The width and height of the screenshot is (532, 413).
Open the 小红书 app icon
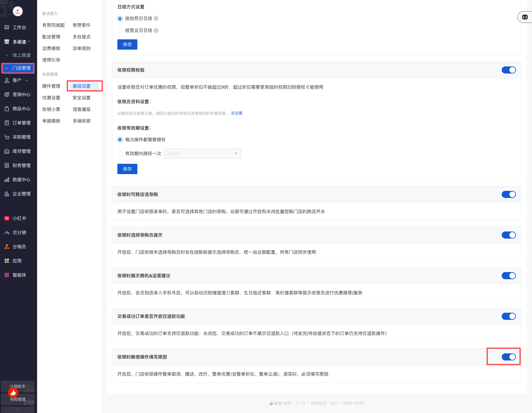tap(7, 218)
